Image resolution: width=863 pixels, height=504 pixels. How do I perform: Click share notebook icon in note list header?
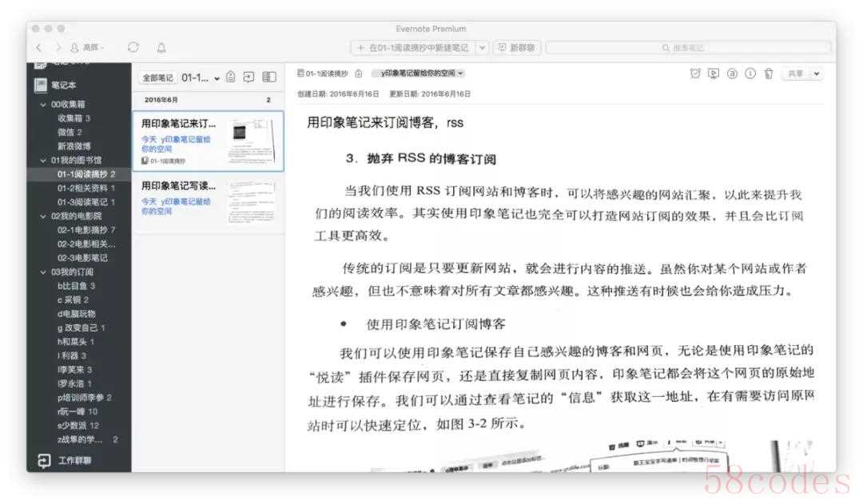249,77
